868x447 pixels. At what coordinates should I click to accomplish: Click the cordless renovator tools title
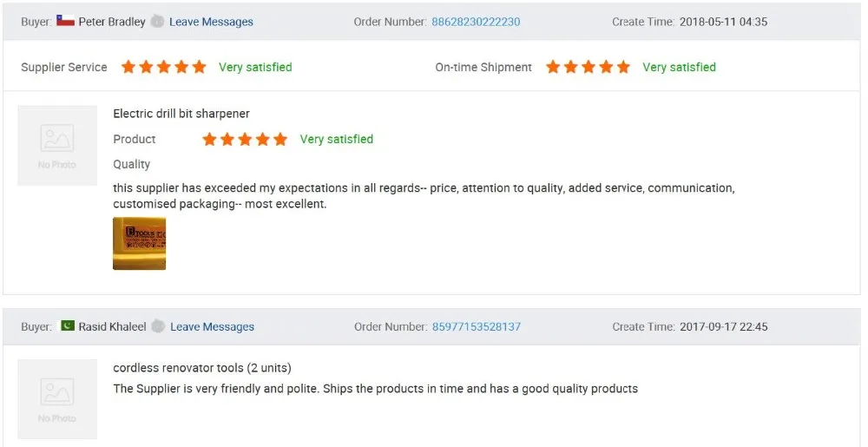tap(202, 368)
